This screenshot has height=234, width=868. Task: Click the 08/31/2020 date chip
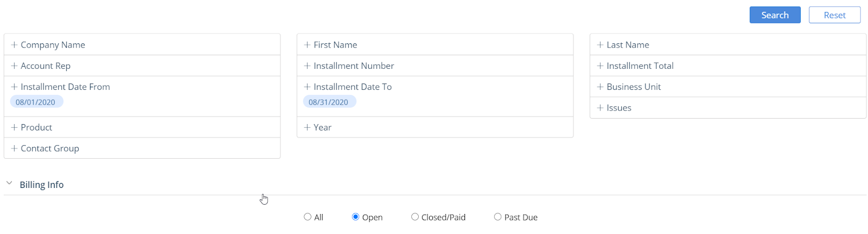(329, 102)
